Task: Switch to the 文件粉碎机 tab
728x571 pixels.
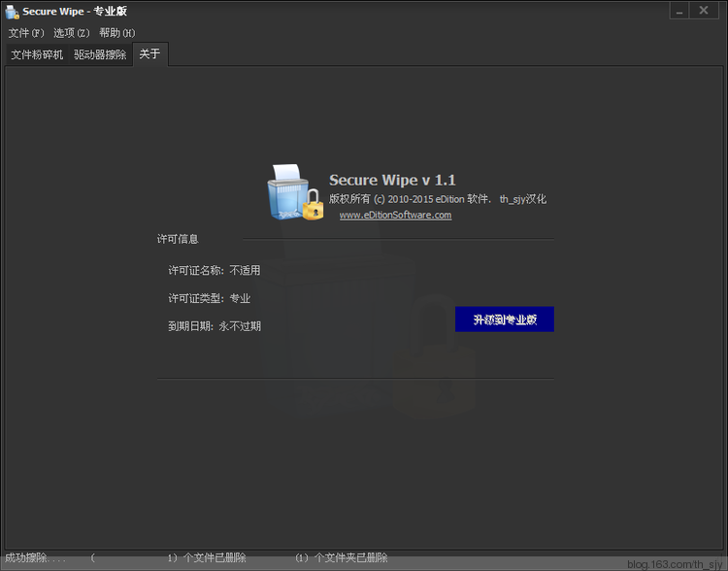Action: click(37, 54)
